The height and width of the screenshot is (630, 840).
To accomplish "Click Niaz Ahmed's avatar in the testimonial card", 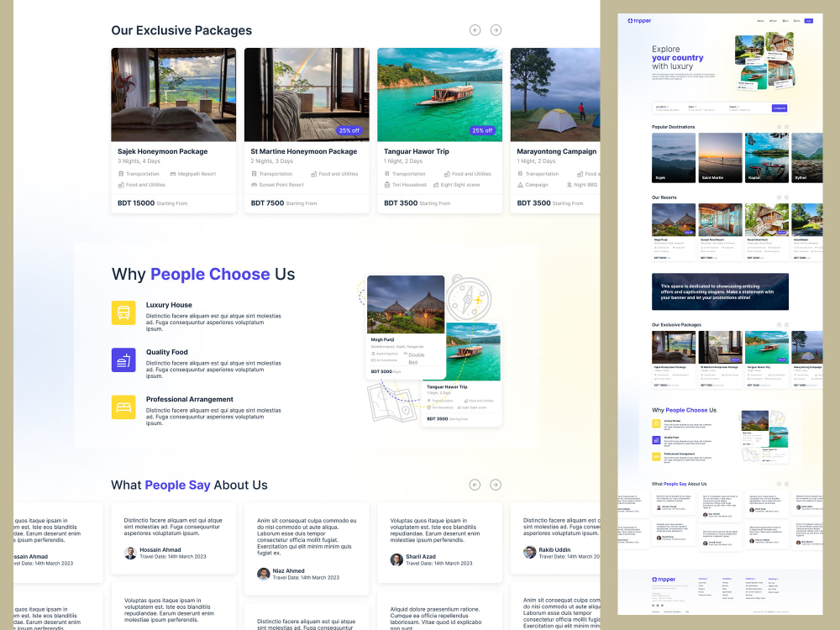I will click(263, 575).
